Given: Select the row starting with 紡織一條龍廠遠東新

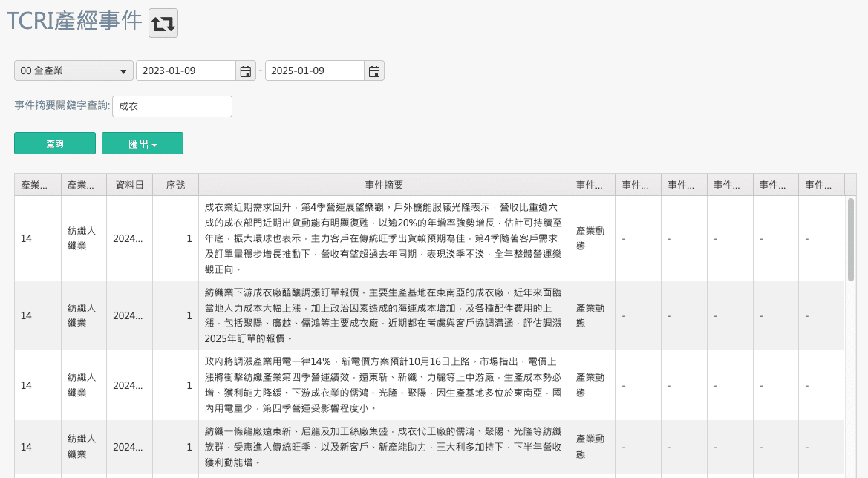Looking at the screenshot, I should [x=384, y=447].
